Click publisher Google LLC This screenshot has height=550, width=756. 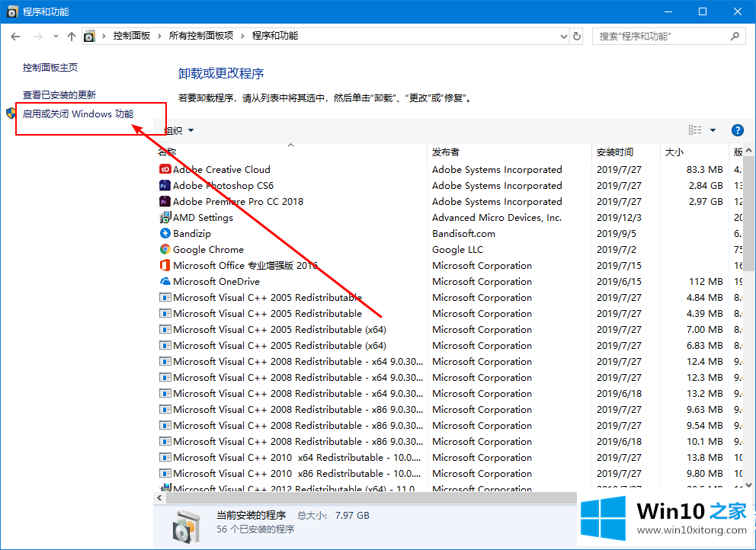click(457, 249)
